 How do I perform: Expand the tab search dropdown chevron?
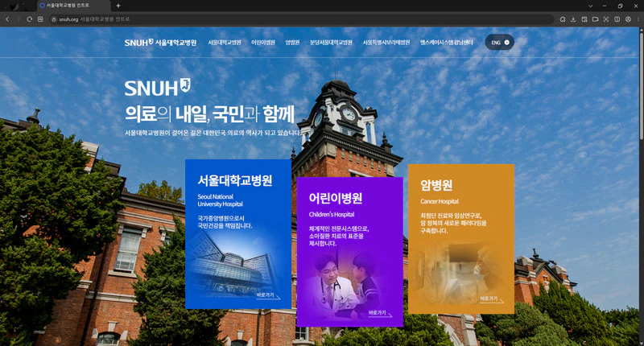(x=591, y=6)
